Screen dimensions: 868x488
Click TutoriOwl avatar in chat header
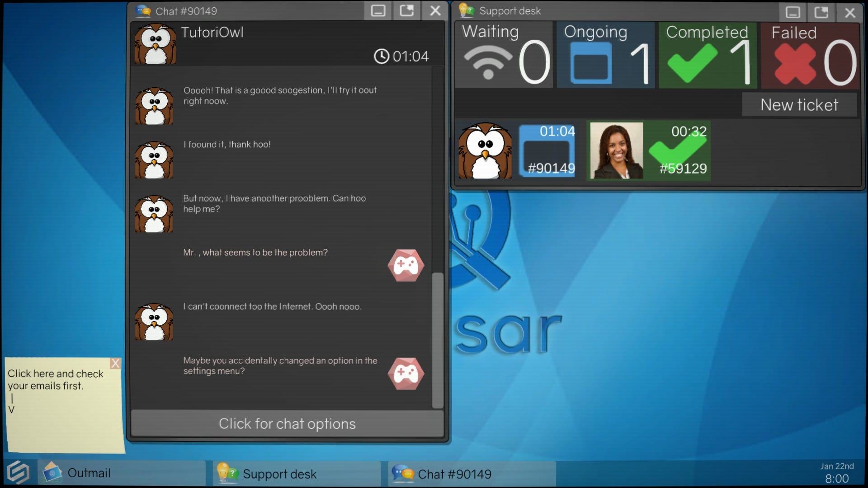(155, 44)
